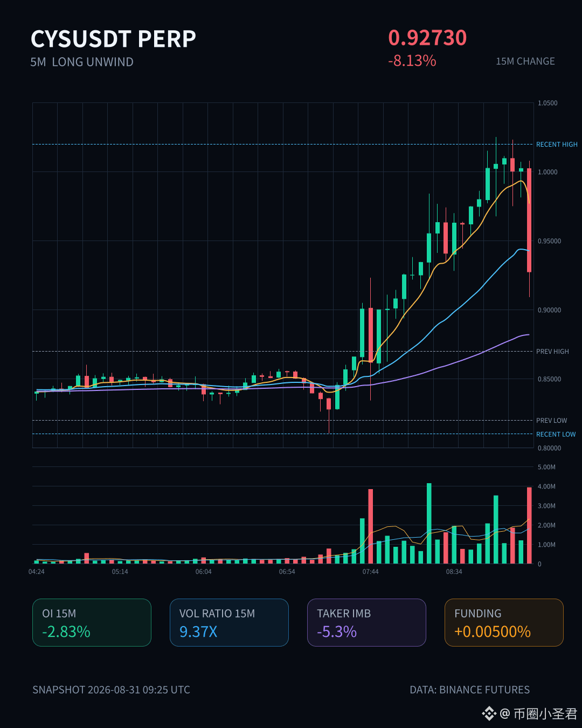
Task: Click the 0.92730 price value
Action: pyautogui.click(x=427, y=38)
